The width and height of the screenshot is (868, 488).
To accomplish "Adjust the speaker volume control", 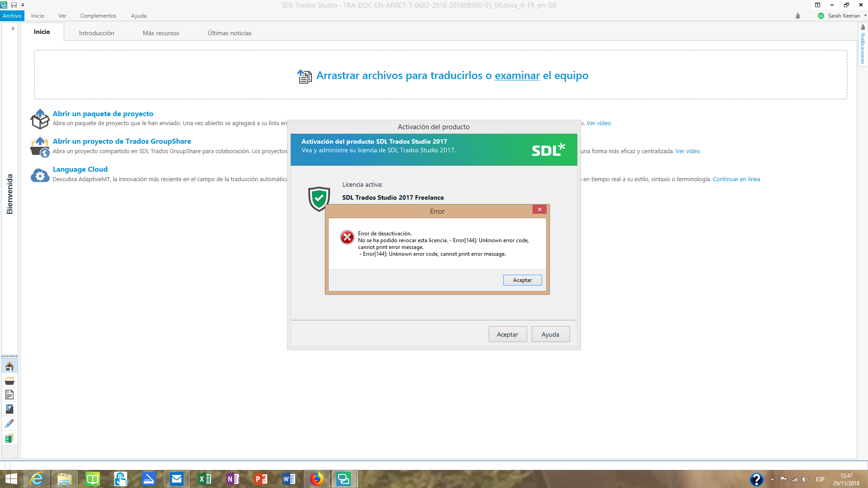I will (x=805, y=479).
